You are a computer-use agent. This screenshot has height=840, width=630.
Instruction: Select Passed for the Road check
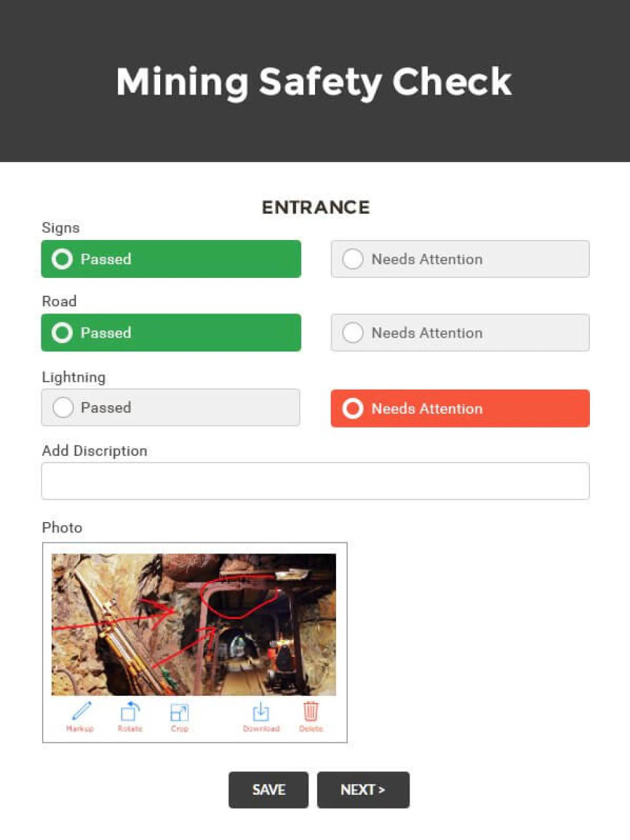(x=171, y=332)
